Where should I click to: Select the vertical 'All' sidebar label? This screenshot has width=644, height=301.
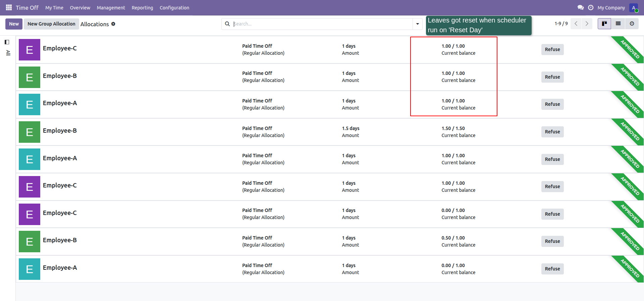(8, 53)
